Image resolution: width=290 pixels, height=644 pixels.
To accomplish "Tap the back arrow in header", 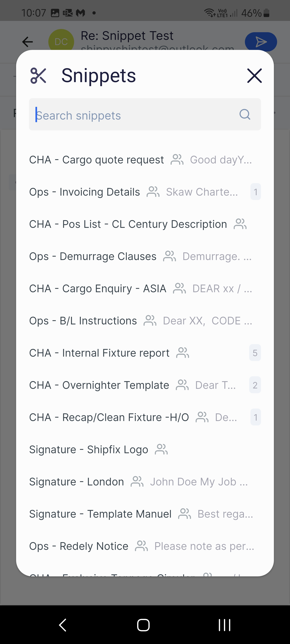I will 28,42.
